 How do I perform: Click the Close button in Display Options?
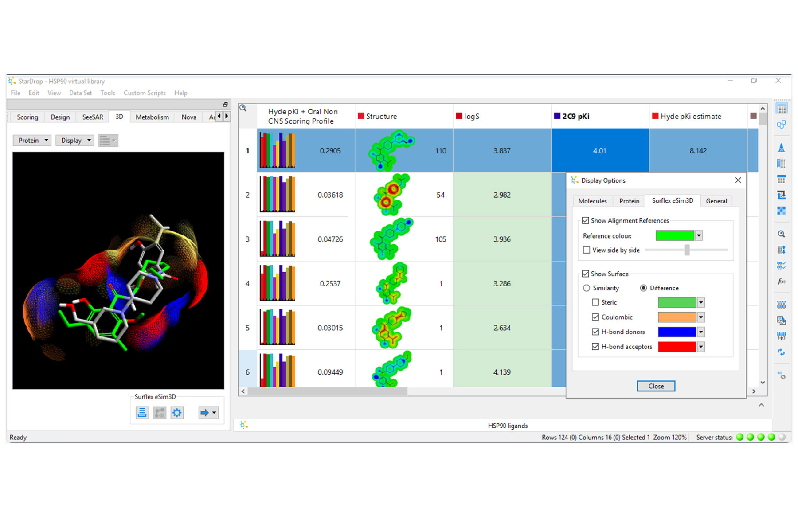[x=656, y=386]
